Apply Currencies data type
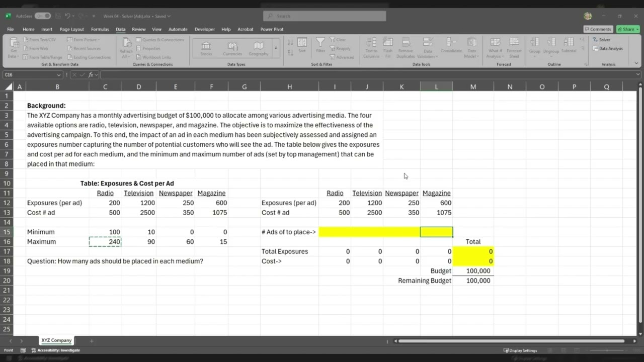This screenshot has height=362, width=644. tap(232, 49)
